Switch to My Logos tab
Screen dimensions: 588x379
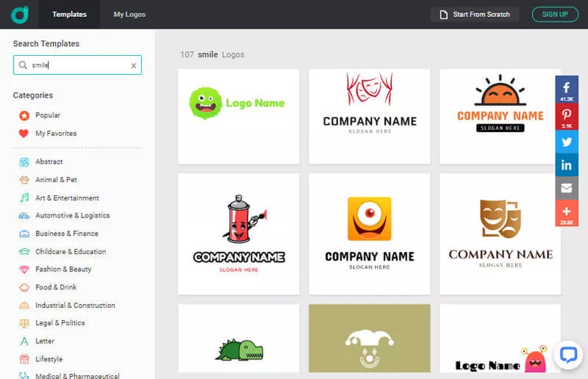[129, 14]
